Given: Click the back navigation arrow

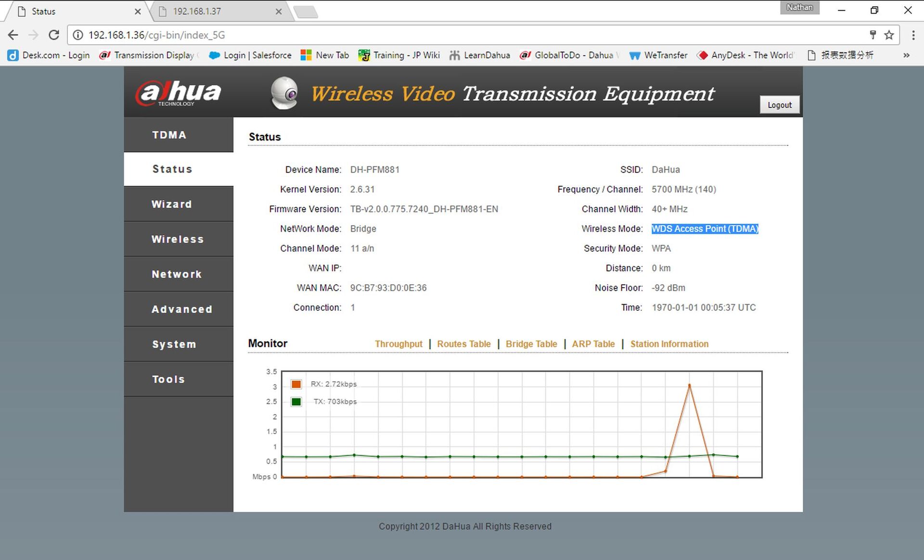Looking at the screenshot, I should tap(13, 35).
